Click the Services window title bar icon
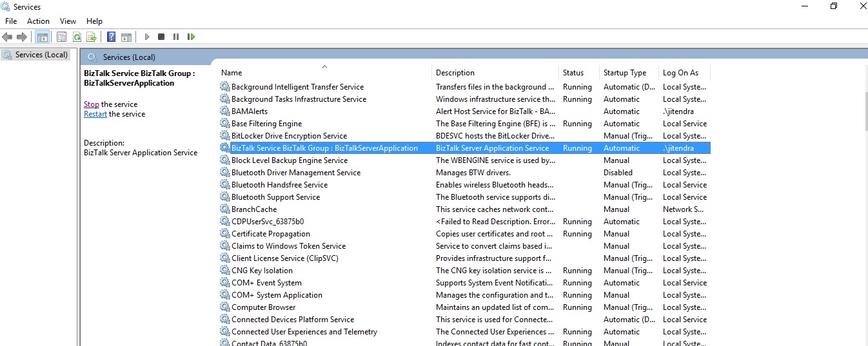The image size is (868, 346). [x=6, y=6]
